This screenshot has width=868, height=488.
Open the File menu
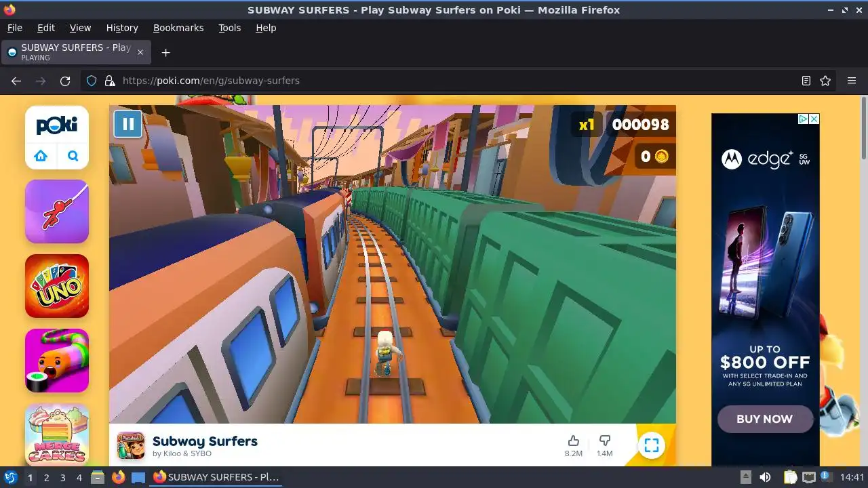[14, 28]
